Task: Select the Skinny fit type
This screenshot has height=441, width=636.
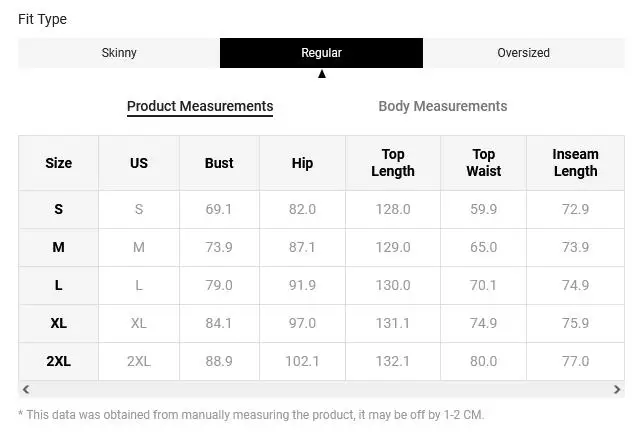Action: (x=119, y=53)
